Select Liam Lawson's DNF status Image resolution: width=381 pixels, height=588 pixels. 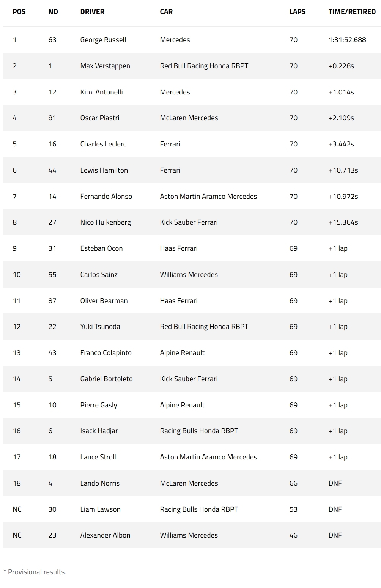point(335,509)
